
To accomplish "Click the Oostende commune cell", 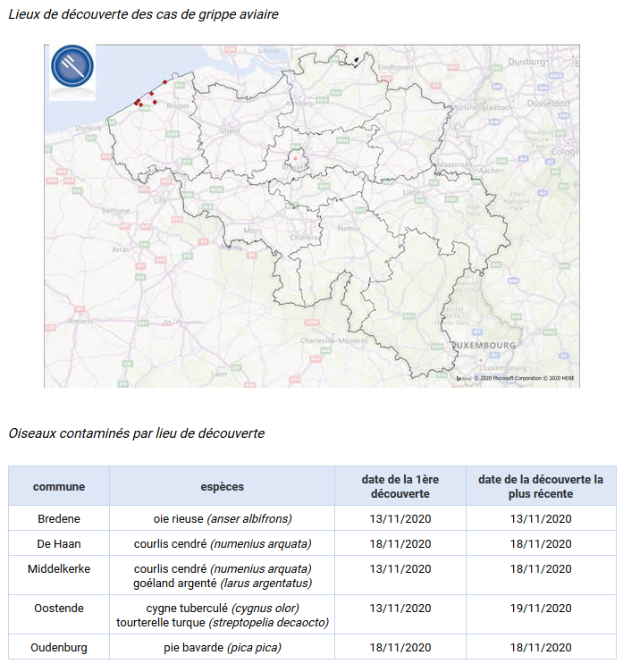I will 59,609.
